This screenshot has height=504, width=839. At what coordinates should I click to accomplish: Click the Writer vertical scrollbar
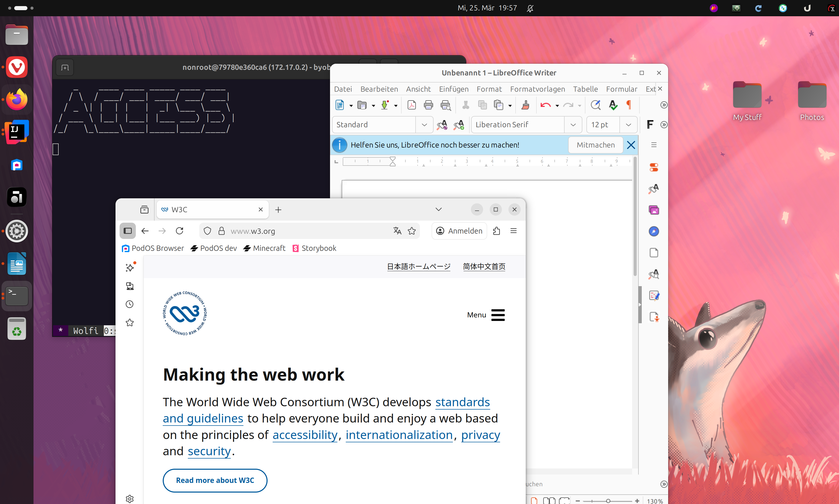635,217
